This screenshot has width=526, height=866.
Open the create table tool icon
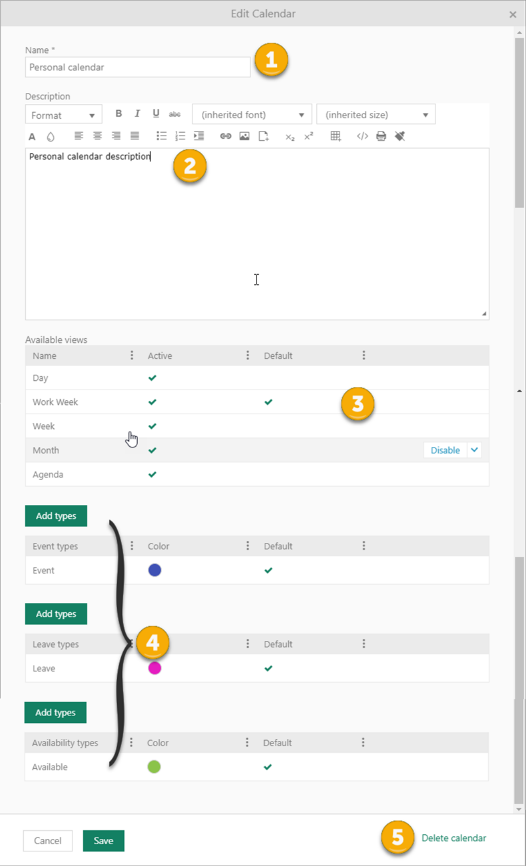pyautogui.click(x=336, y=136)
